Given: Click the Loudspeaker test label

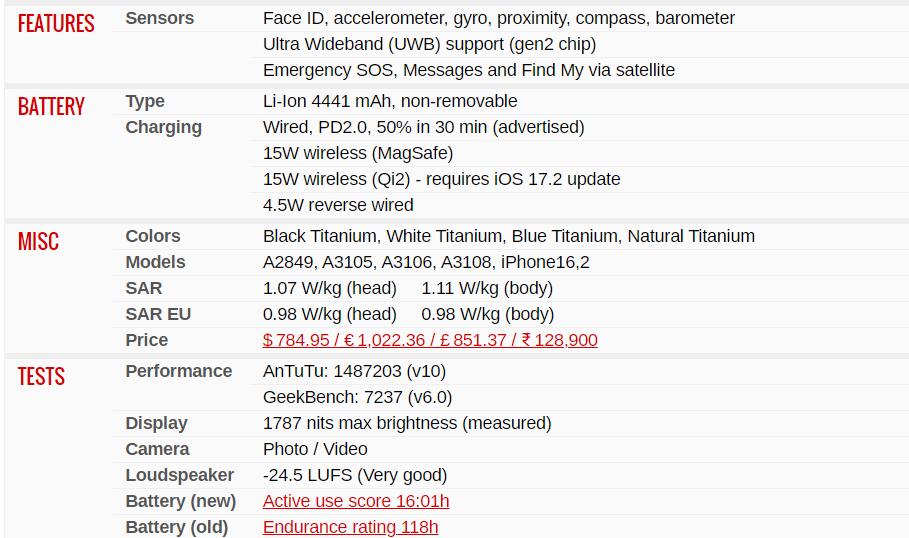Looking at the screenshot, I should (180, 475).
